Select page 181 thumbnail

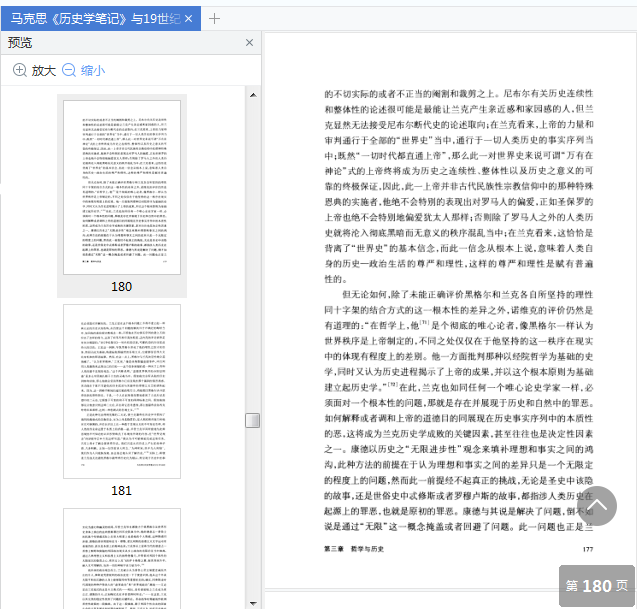[x=122, y=392]
